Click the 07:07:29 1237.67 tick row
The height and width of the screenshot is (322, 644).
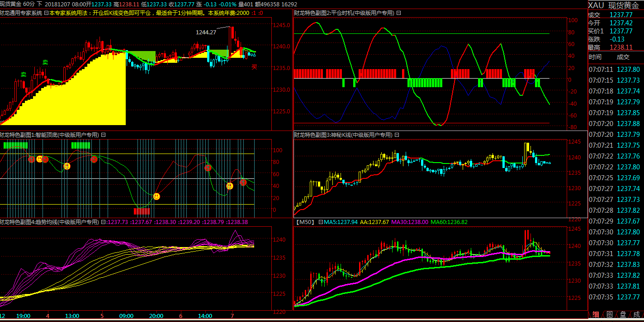[x=616, y=221]
